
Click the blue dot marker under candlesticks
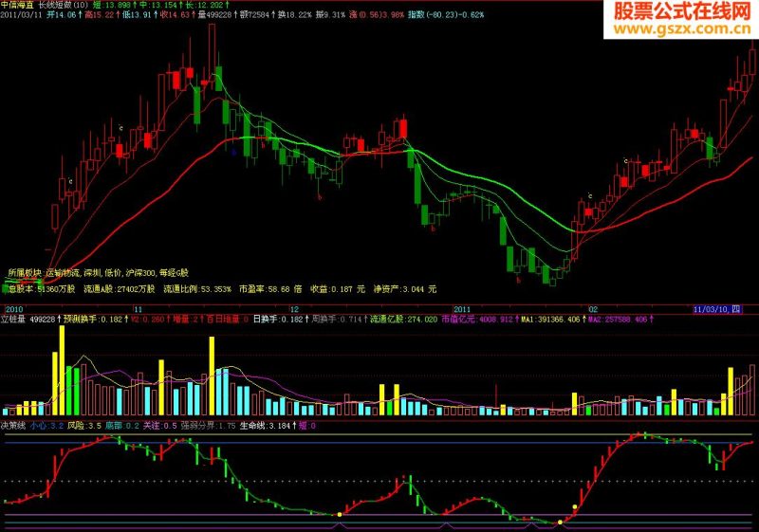233,152
